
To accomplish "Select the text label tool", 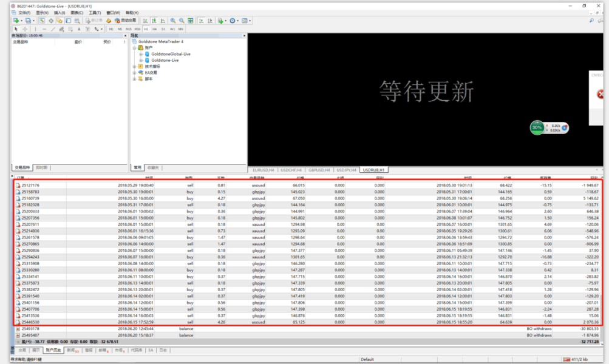I will coord(79,29).
